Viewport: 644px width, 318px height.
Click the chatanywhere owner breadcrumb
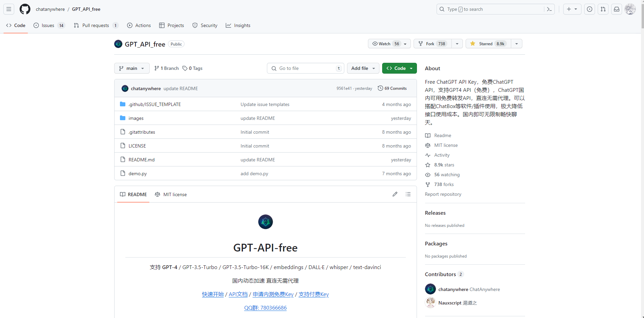(50, 9)
